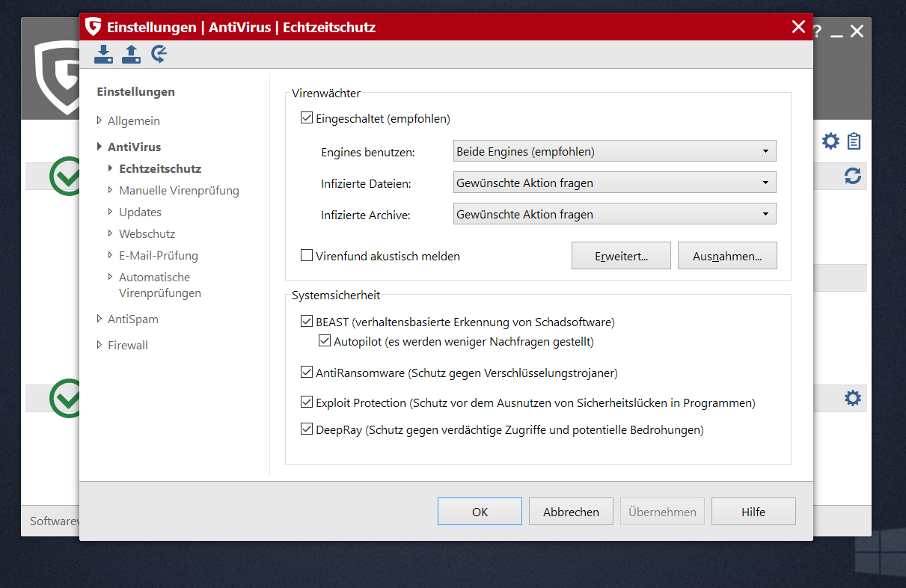Screen dimensions: 906x588
Task: Open clipboard log icon in background window
Action: 854,141
